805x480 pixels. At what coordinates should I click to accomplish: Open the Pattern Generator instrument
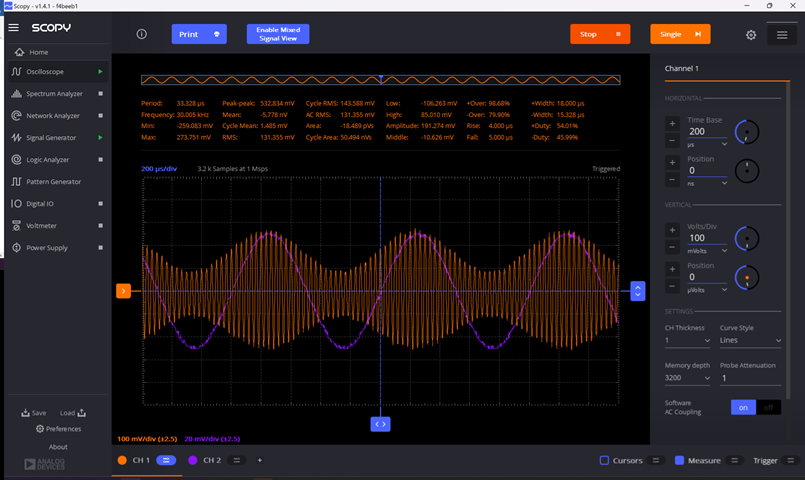(x=53, y=182)
